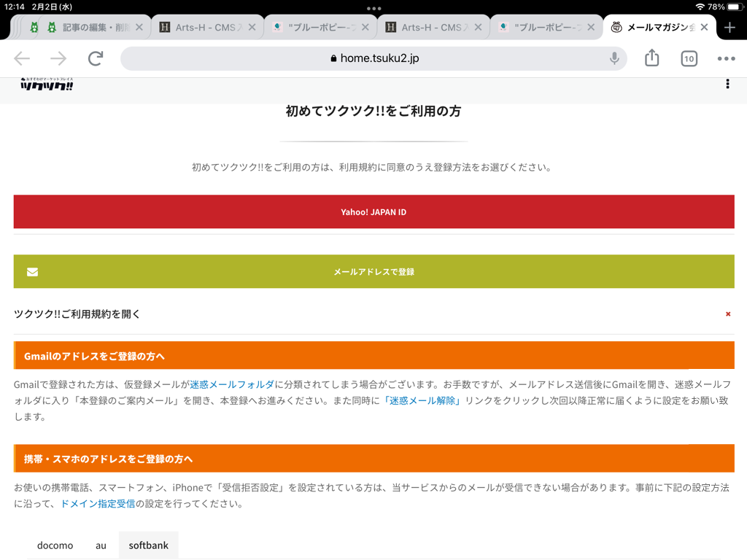This screenshot has height=560, width=747.
Task: Open the browser three-dot menu
Action: click(x=726, y=59)
